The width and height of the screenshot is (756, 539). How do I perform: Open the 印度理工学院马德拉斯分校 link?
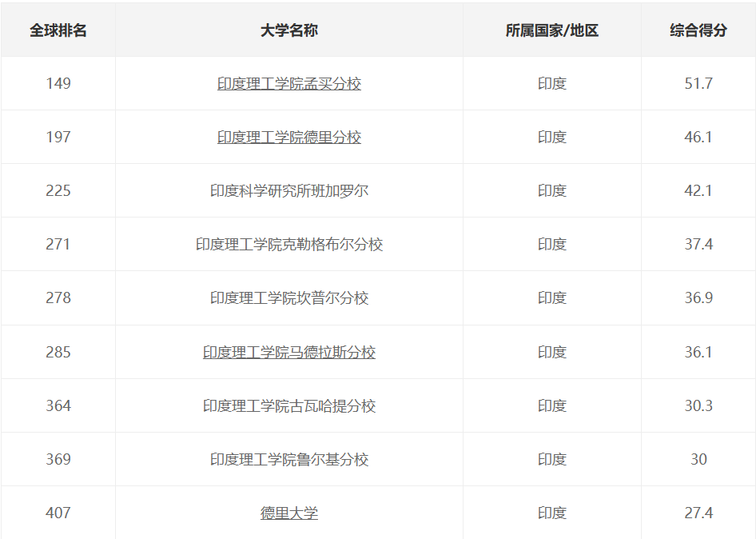click(x=288, y=352)
